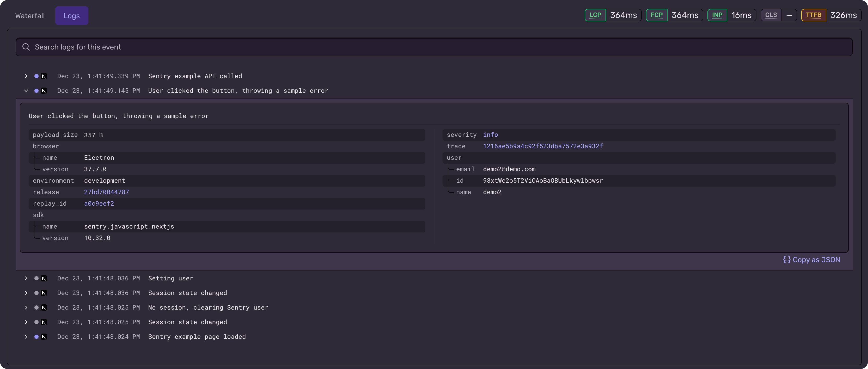The image size is (868, 369).
Task: Click the CLS web vital badge
Action: pos(771,15)
